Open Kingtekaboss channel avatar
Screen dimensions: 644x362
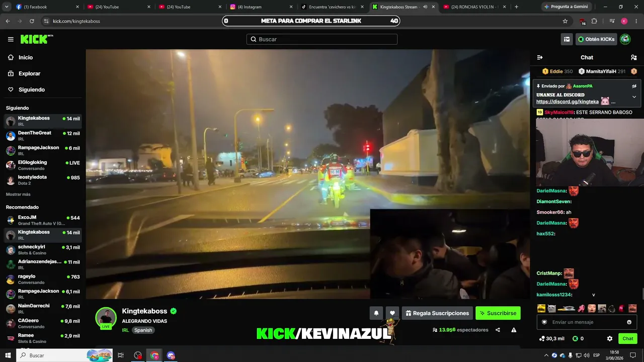106,318
